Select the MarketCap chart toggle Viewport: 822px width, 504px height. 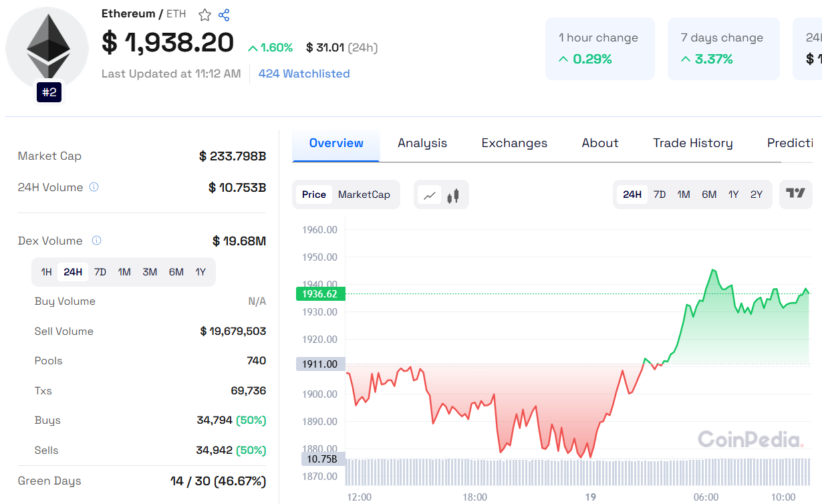[364, 195]
